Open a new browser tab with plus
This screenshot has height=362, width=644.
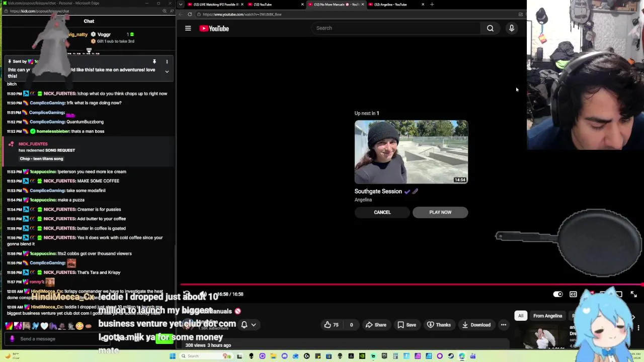432,5
